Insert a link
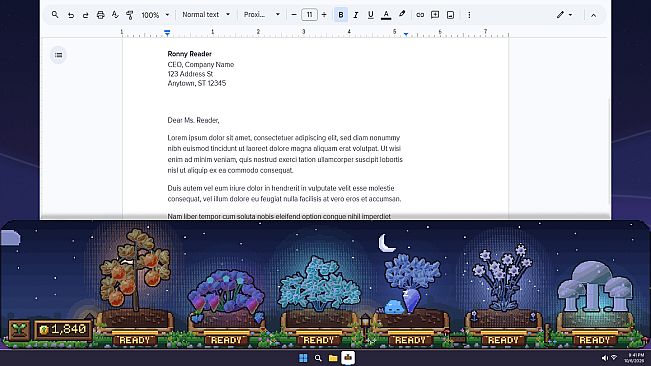The height and width of the screenshot is (366, 651). [420, 15]
